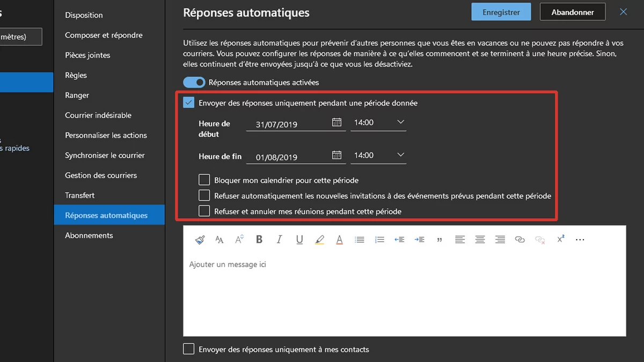Apply italic formatting in the editor
The image size is (644, 362).
(x=279, y=240)
